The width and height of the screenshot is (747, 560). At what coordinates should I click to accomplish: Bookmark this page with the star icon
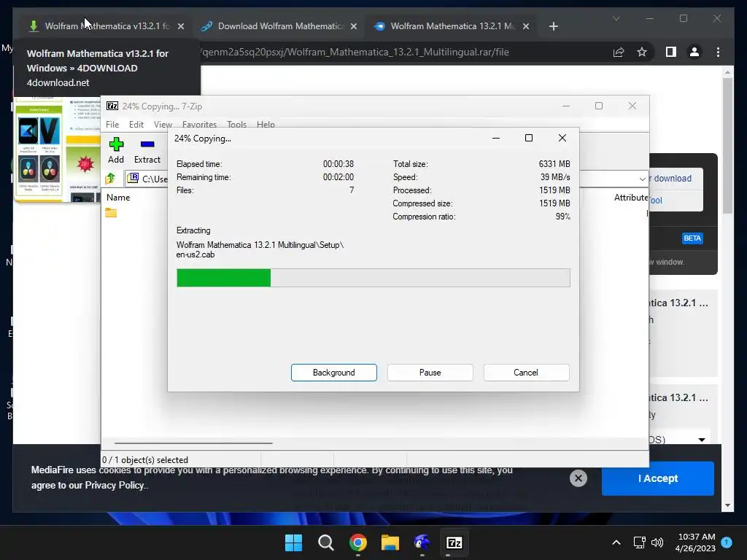pyautogui.click(x=642, y=52)
